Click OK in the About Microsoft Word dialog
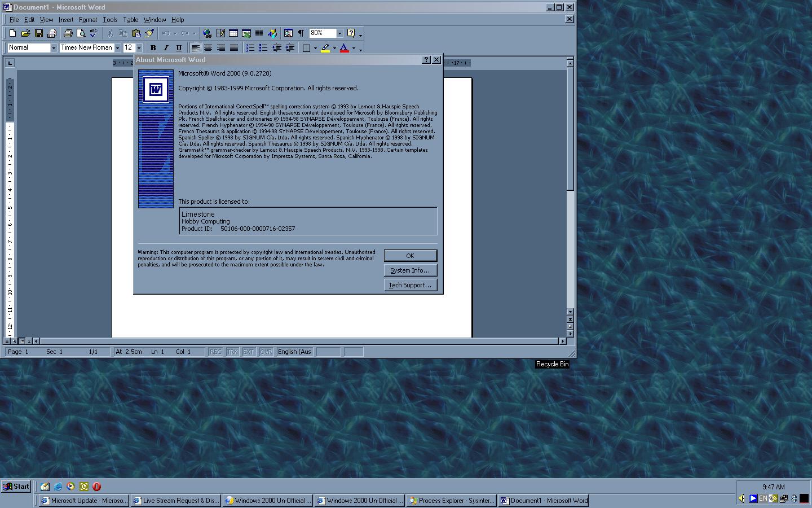Screen dimensions: 812x508 click(x=411, y=256)
